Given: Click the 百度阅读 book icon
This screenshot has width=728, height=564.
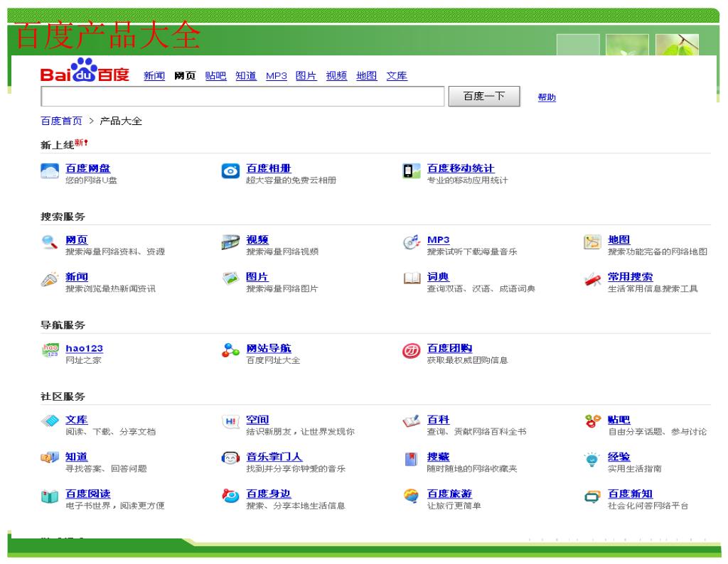Looking at the screenshot, I should click(x=50, y=497).
